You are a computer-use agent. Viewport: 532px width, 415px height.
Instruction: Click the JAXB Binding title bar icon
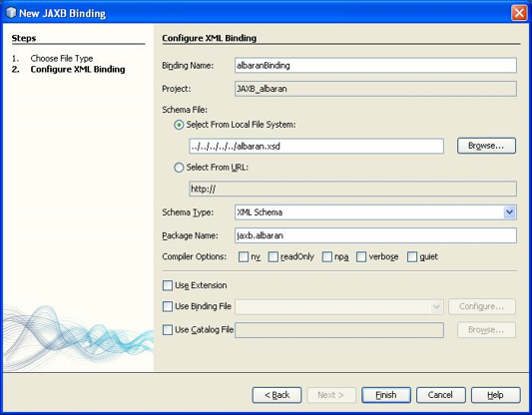tap(11, 13)
